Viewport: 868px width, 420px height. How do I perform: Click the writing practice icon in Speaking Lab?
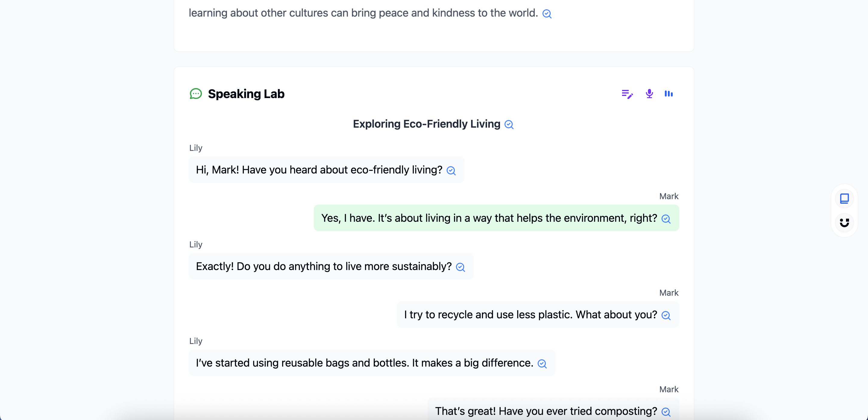[627, 94]
